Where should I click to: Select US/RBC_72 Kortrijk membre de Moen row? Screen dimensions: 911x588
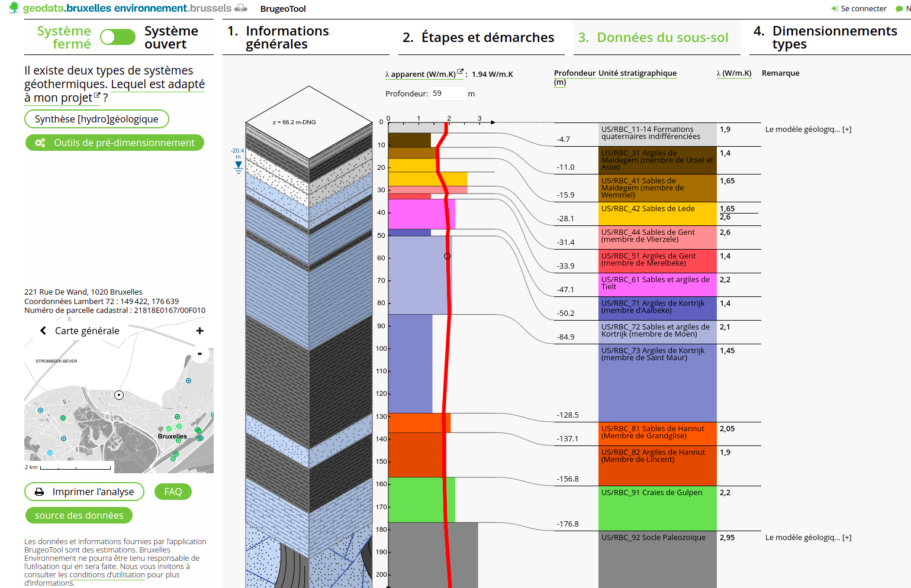point(657,332)
